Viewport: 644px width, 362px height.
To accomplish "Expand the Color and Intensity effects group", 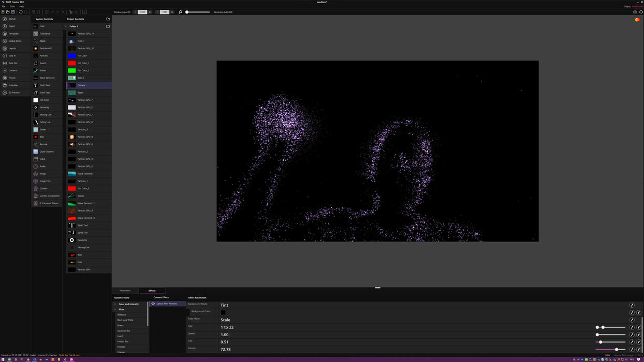I will tap(115, 304).
